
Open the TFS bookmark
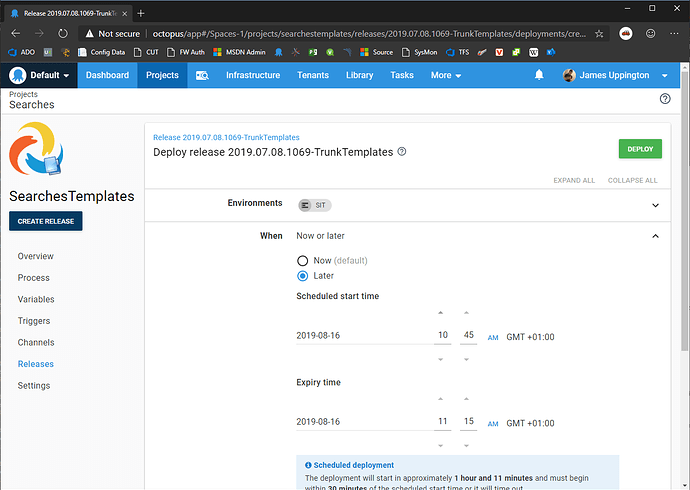pos(458,52)
